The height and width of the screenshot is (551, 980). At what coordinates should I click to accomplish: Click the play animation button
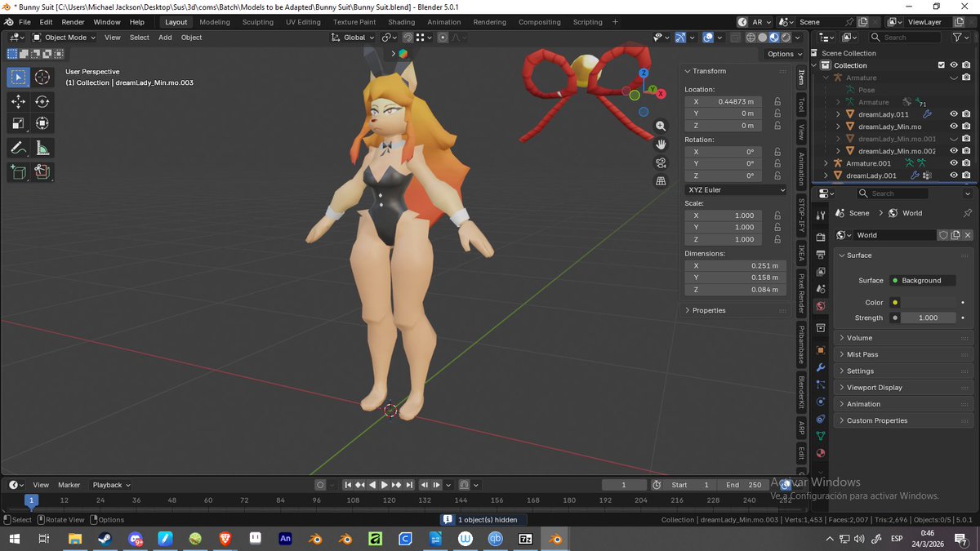385,485
